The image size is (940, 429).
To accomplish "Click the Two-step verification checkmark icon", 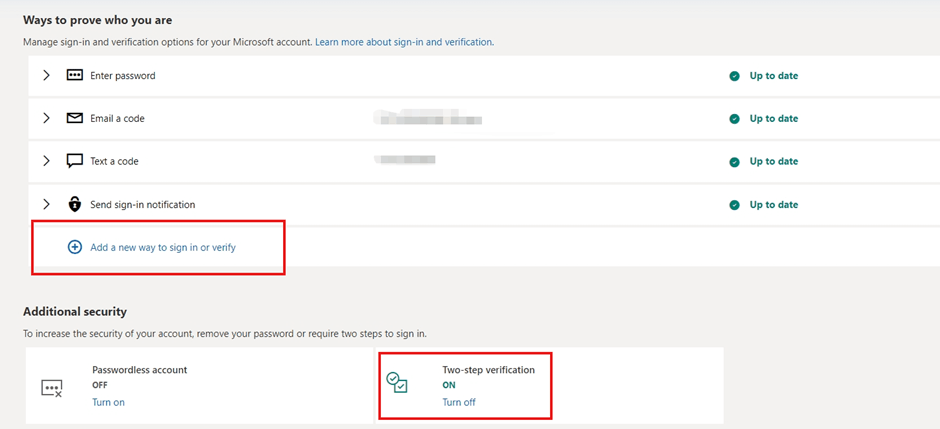I will (x=397, y=382).
